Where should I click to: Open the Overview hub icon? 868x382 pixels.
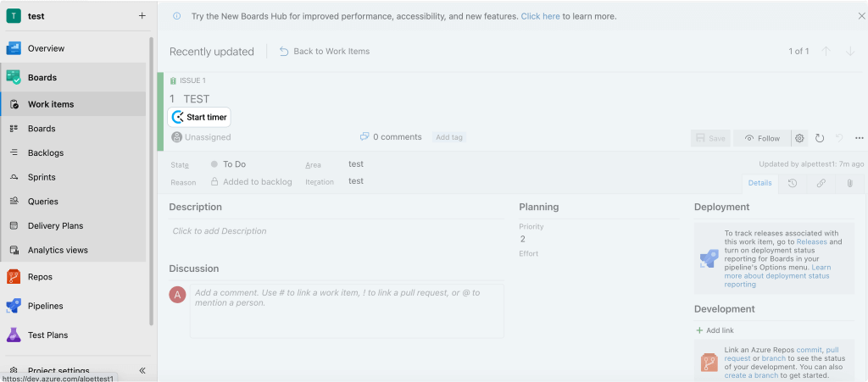pos(14,48)
